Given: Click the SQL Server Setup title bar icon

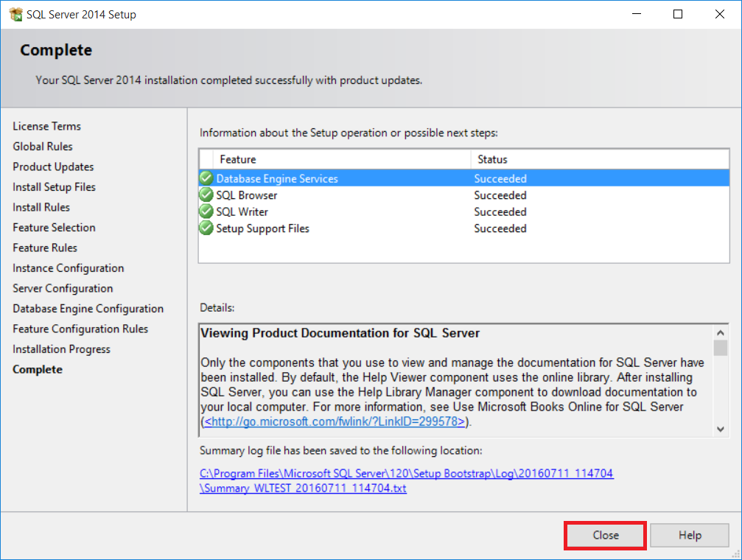Looking at the screenshot, I should 15,14.
